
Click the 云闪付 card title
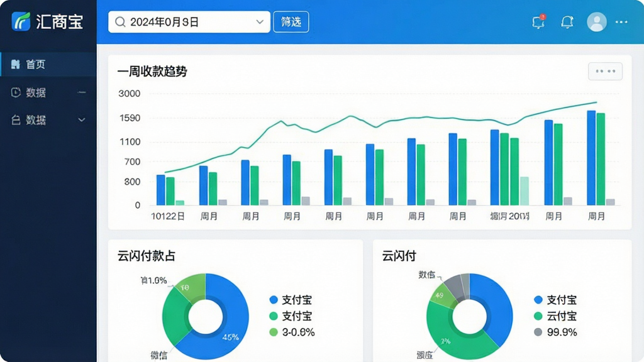[399, 256]
